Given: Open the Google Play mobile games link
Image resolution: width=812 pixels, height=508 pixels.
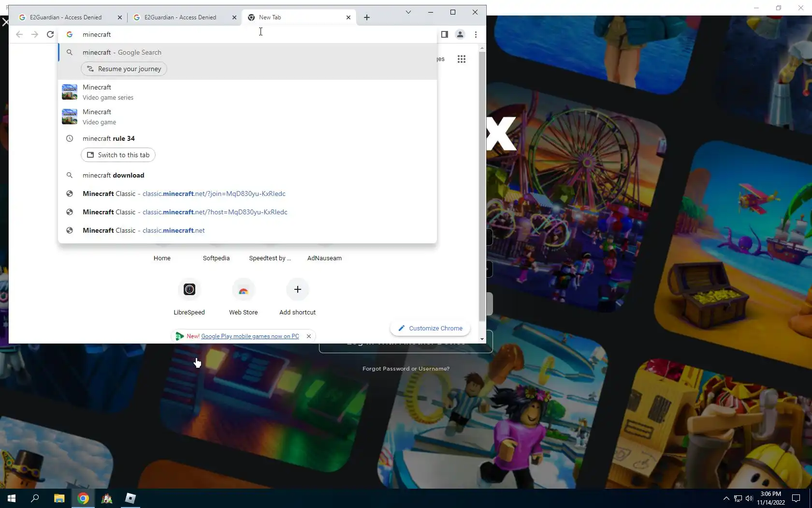Looking at the screenshot, I should point(250,336).
